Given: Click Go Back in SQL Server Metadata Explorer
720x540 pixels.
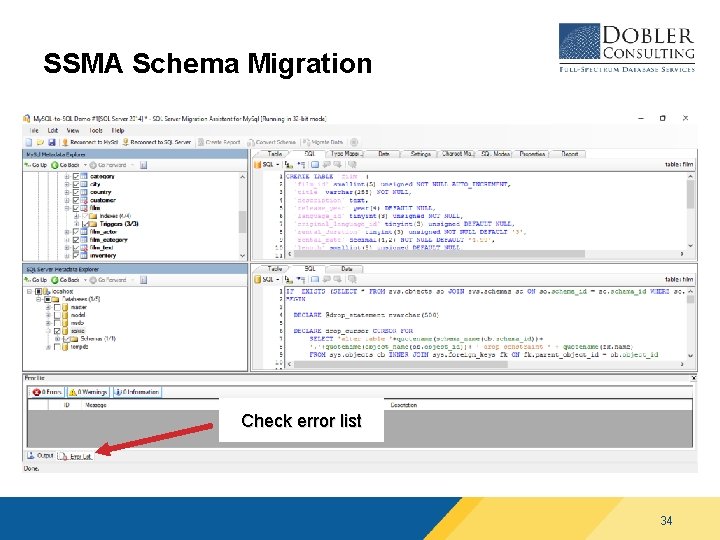Looking at the screenshot, I should pos(66,280).
